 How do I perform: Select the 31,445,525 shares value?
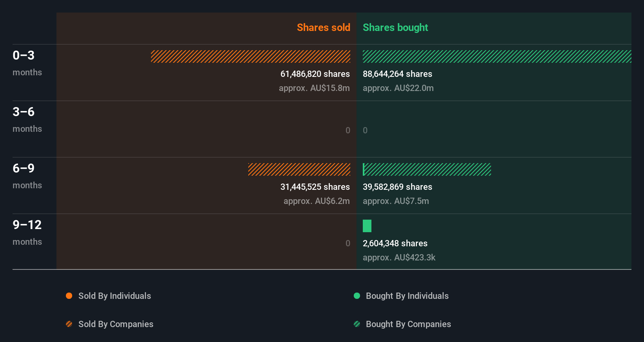click(315, 187)
